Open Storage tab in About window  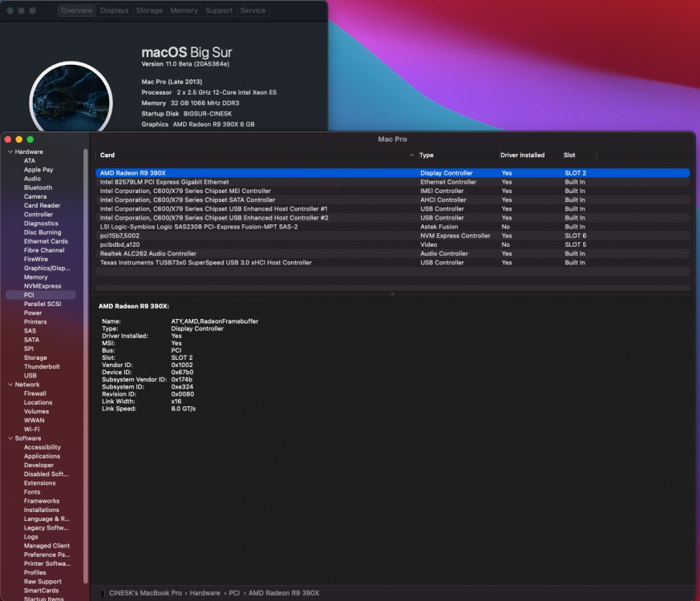149,10
